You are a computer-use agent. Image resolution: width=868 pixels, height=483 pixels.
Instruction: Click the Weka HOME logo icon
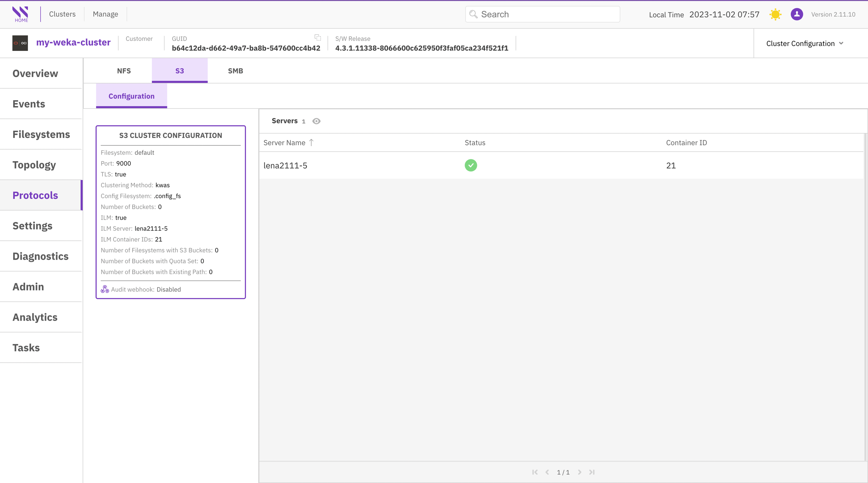20,14
